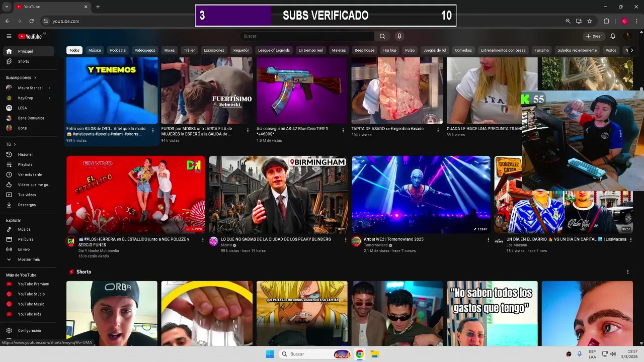Open En vivo in the sidebar
Image resolution: width=644 pixels, height=362 pixels.
(x=28, y=249)
